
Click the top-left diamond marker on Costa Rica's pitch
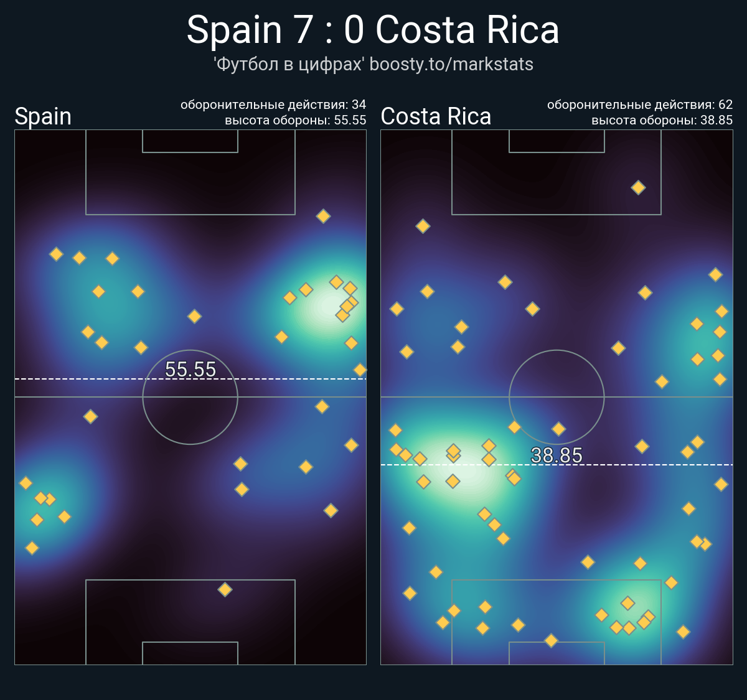(423, 226)
